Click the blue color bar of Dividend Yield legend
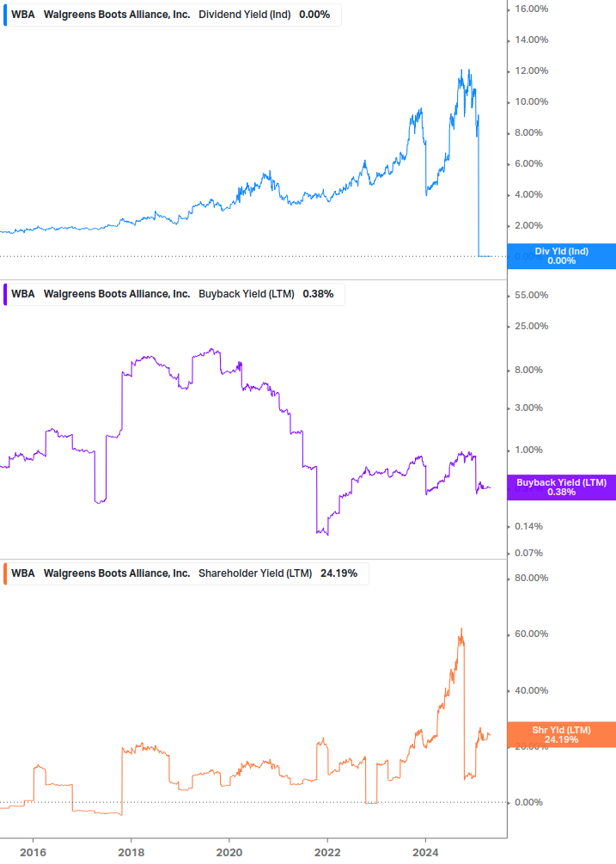 [x=5, y=15]
